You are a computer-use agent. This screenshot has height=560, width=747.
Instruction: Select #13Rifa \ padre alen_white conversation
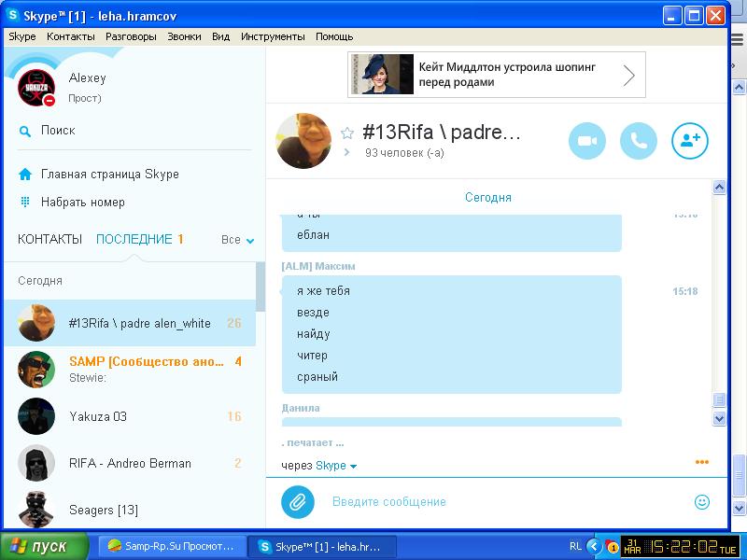coord(130,323)
